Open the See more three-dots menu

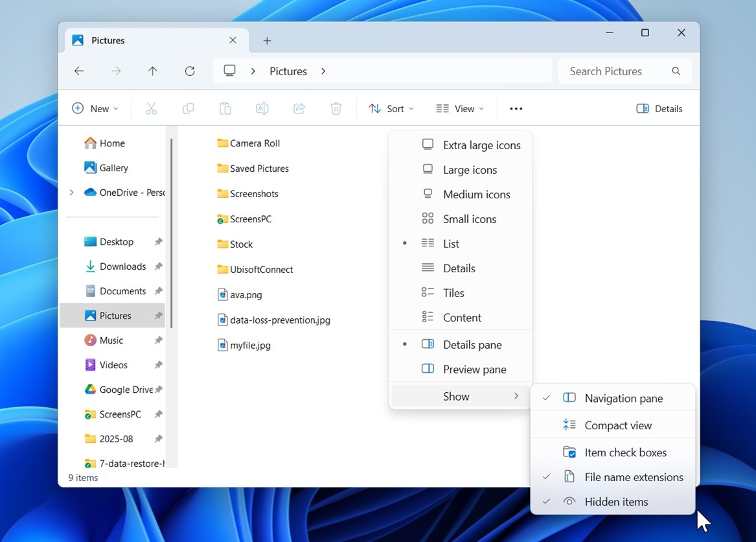pos(516,109)
